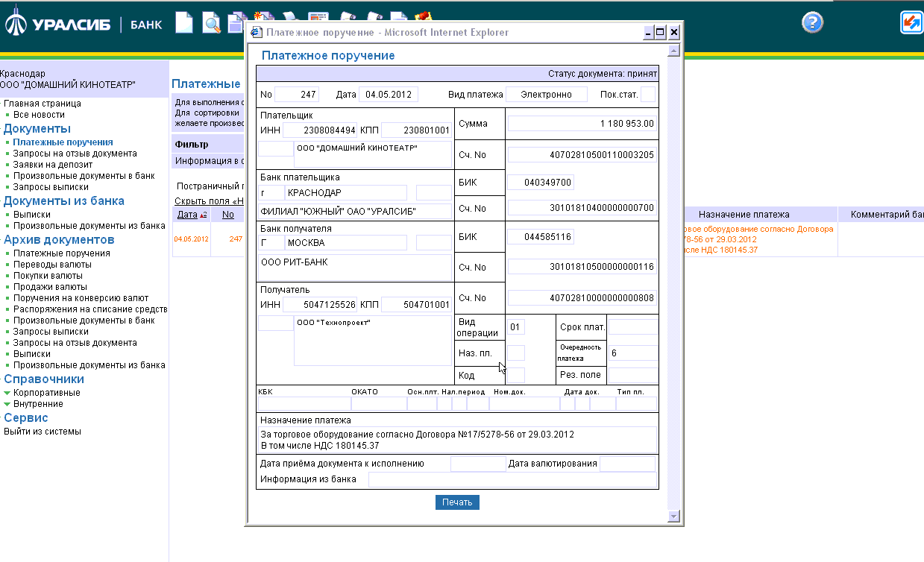Viewport: 924px width, 562px height.
Task: Open the blue question mark help icon
Action: pos(812,22)
